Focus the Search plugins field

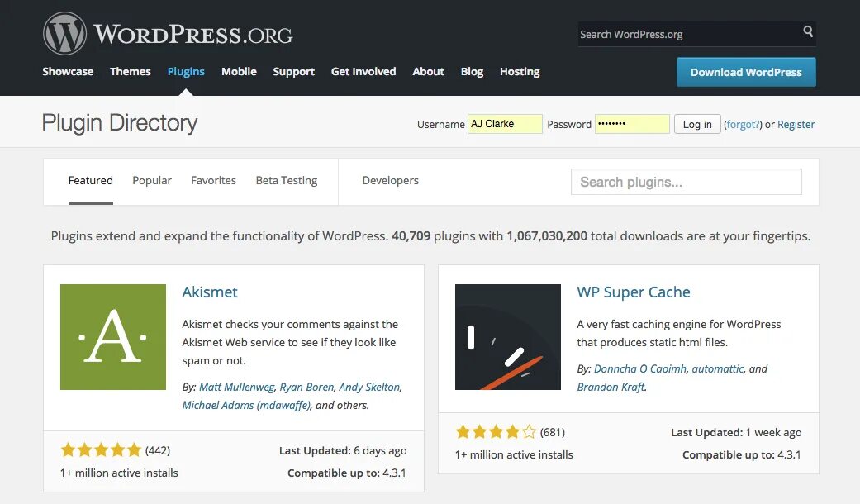[x=686, y=182]
